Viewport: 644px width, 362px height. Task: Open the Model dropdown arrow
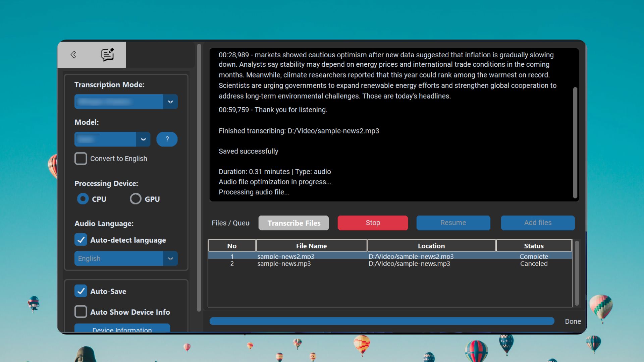coord(143,139)
